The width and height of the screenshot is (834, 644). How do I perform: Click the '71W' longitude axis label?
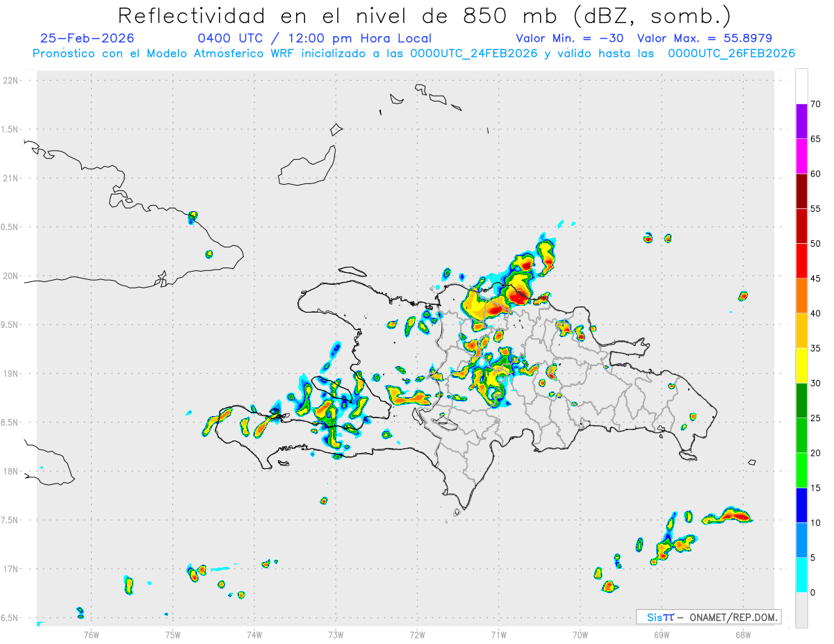click(x=498, y=634)
